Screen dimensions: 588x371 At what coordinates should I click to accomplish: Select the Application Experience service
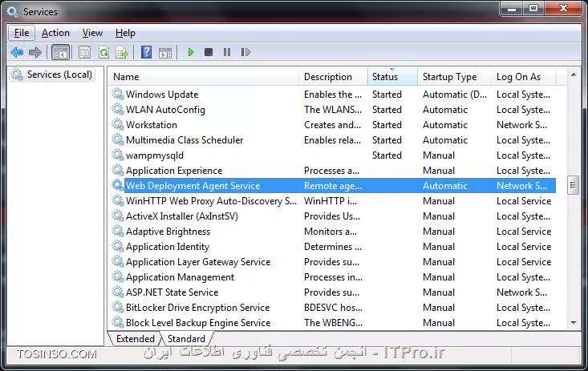point(332,170)
